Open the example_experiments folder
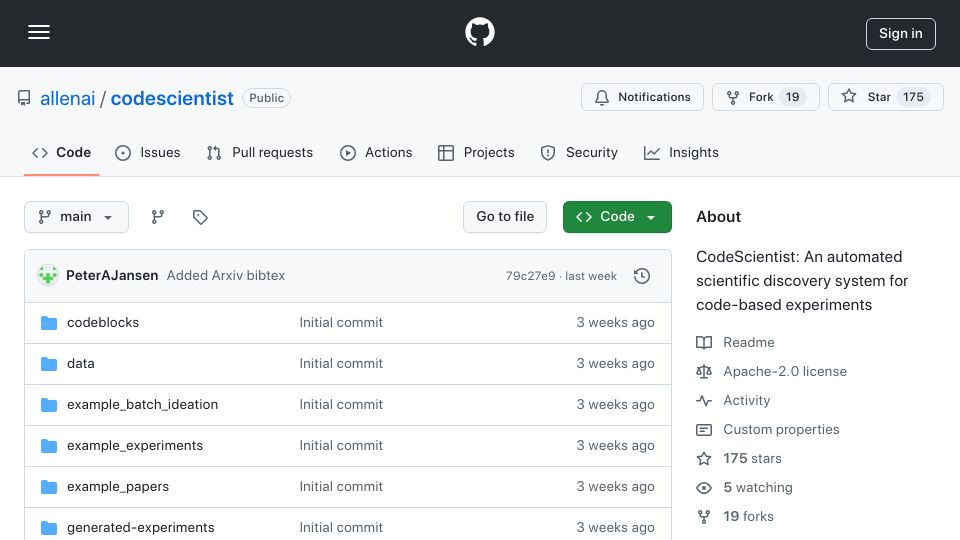 [135, 446]
